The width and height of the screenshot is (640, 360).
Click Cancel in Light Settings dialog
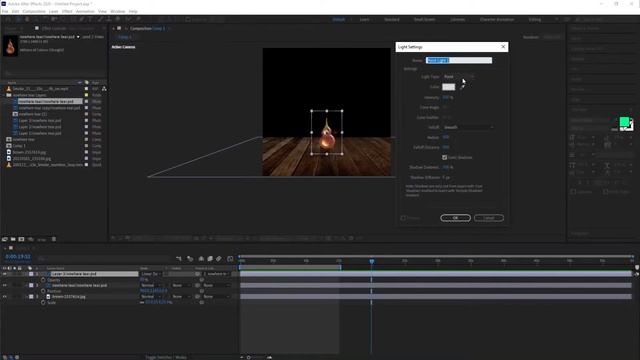[489, 218]
